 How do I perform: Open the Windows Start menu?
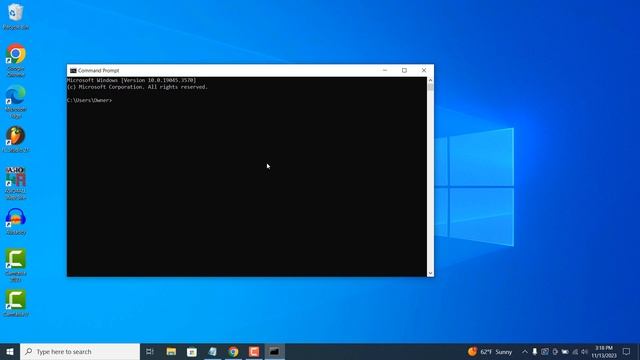(10, 351)
